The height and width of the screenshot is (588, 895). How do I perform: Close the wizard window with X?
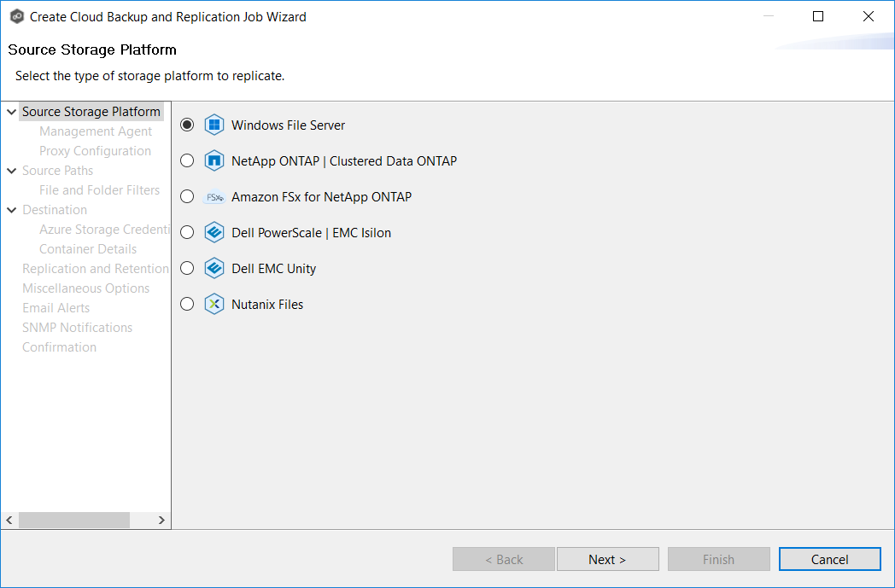pos(869,16)
